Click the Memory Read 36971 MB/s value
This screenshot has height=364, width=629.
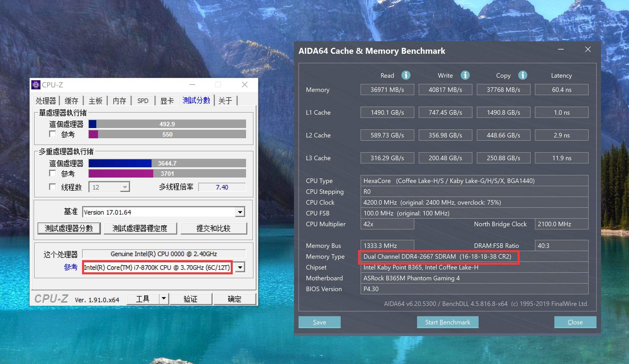(x=387, y=90)
